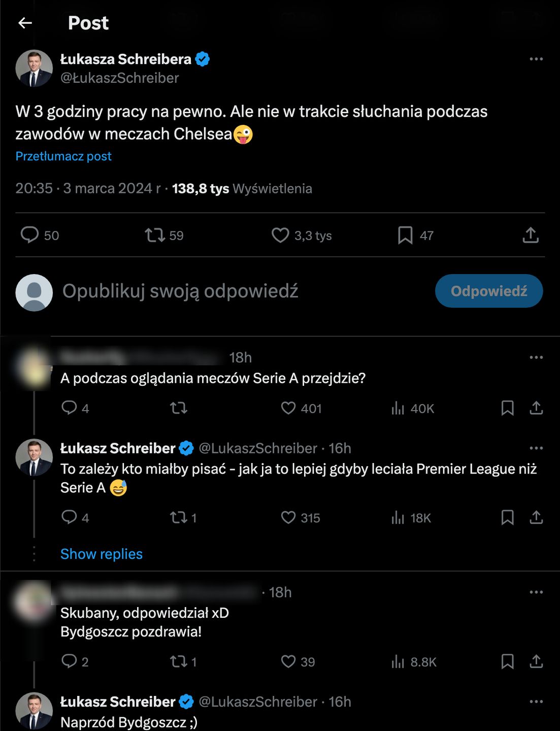Share the Bydgoszcz pozdrawia comment

click(536, 661)
